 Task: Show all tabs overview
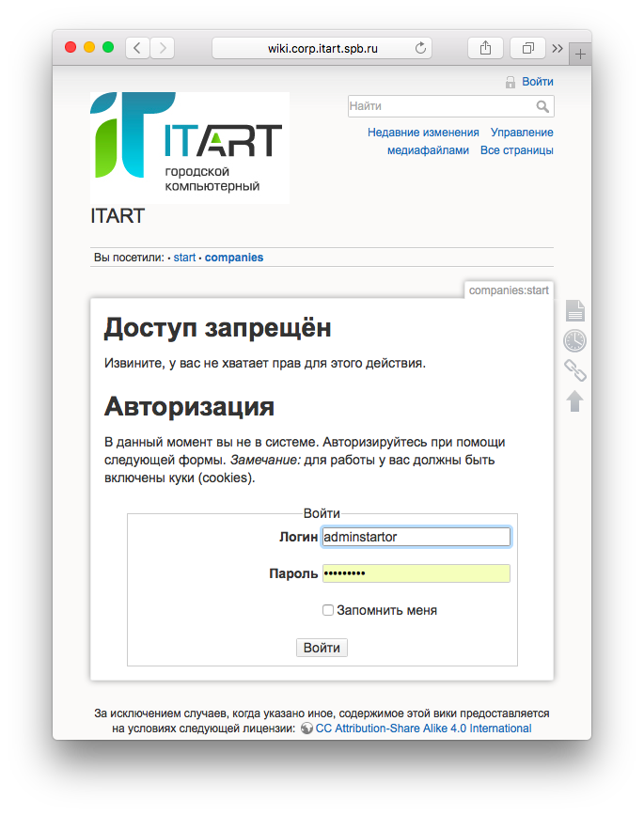(528, 48)
